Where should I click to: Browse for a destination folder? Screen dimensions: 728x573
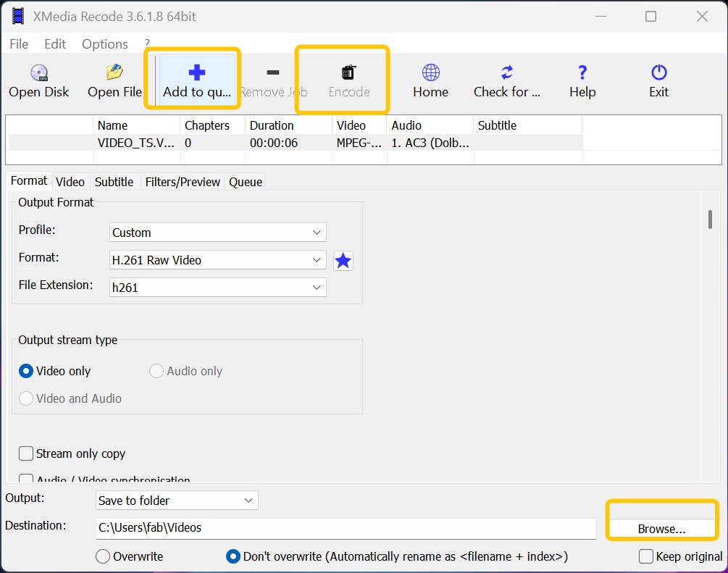661,528
